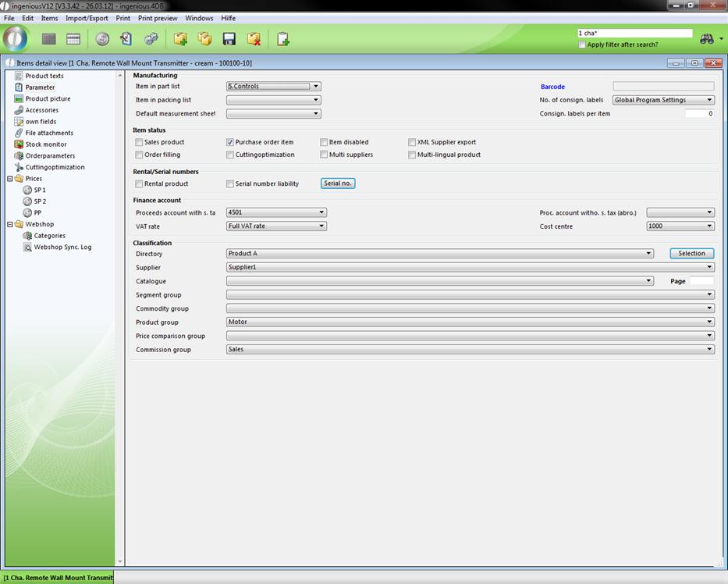Uncheck the Purchase order item checkbox
Image resolution: width=728 pixels, height=584 pixels.
click(x=230, y=143)
